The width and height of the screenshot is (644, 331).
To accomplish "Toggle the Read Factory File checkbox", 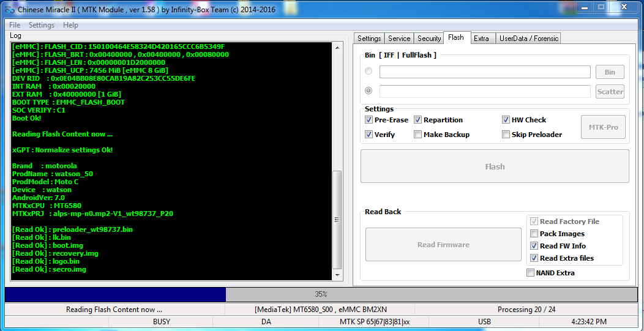I will click(x=534, y=221).
